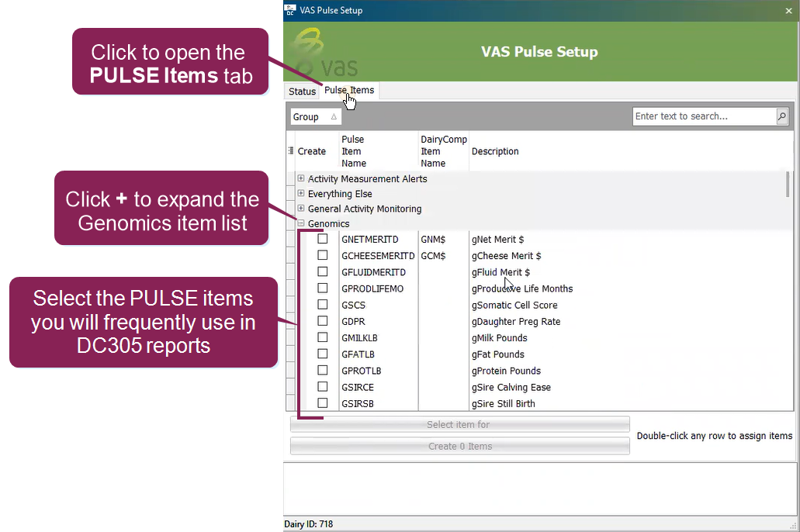This screenshot has width=800, height=532.
Task: Check the GNETMERITD checkbox
Action: [323, 239]
